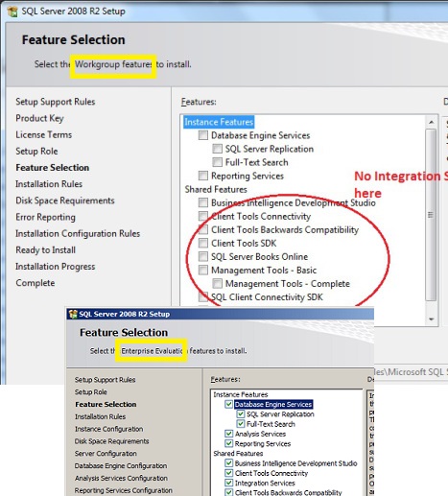
Task: Select the Instance Configuration step
Action: [x=108, y=429]
